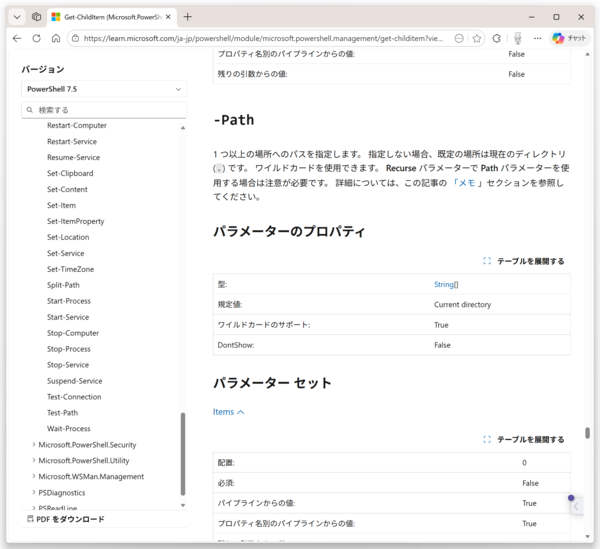Open a new browser tab

pyautogui.click(x=188, y=17)
